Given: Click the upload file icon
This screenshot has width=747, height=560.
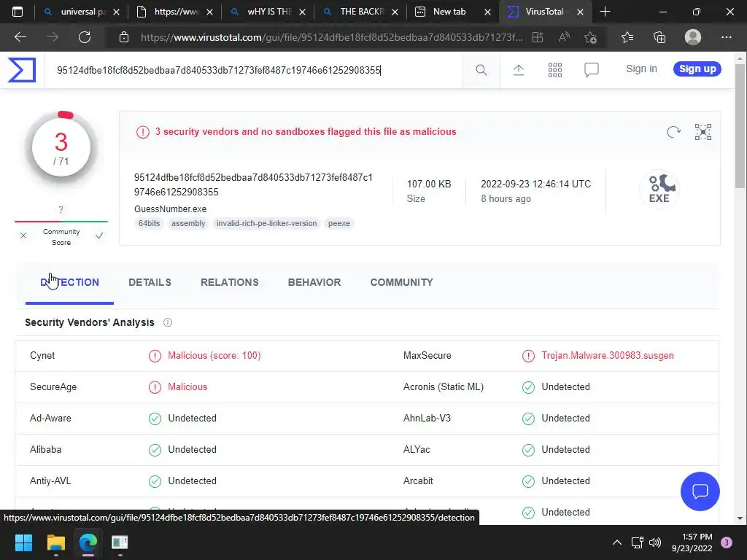Looking at the screenshot, I should 519,70.
